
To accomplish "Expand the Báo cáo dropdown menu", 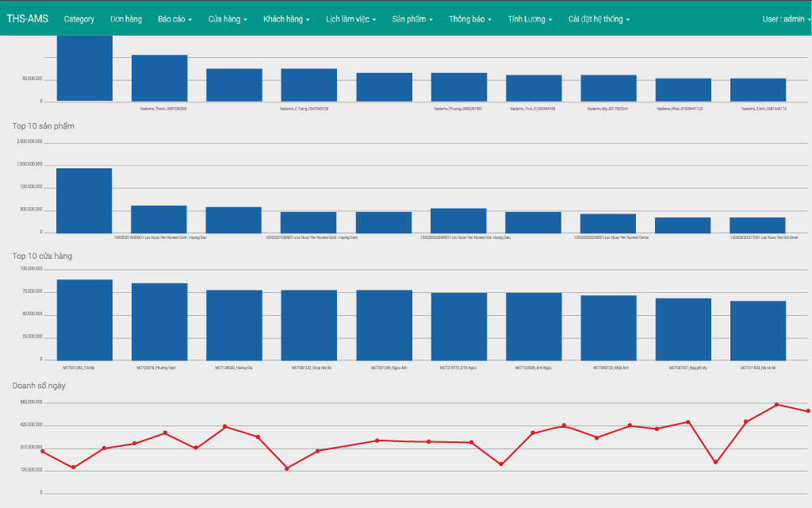I will [174, 18].
